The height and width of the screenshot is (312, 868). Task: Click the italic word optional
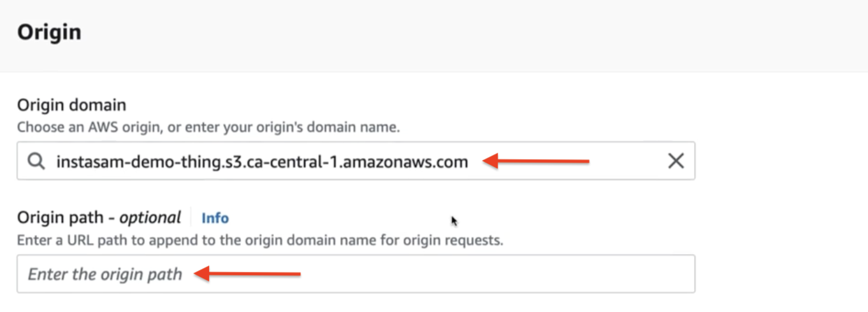click(150, 218)
